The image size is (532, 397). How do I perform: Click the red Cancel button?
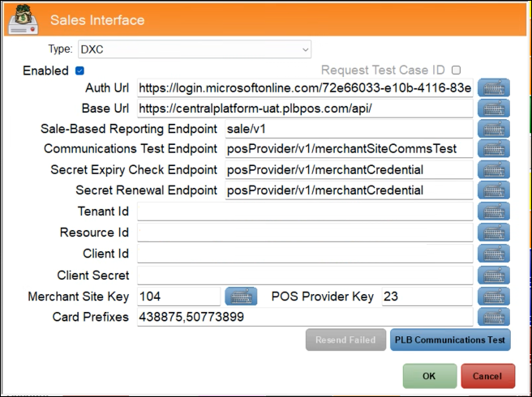[x=487, y=376]
